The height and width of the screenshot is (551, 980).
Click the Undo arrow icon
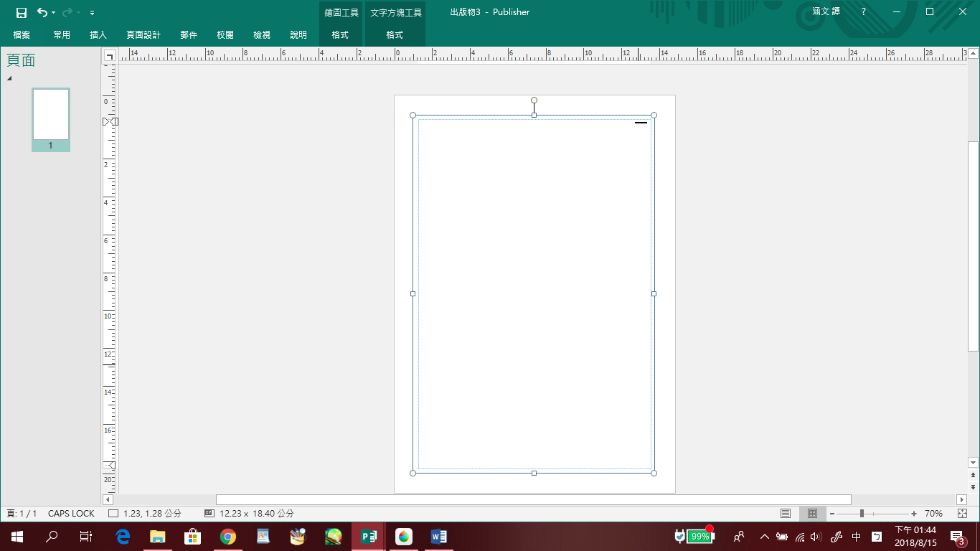point(42,12)
